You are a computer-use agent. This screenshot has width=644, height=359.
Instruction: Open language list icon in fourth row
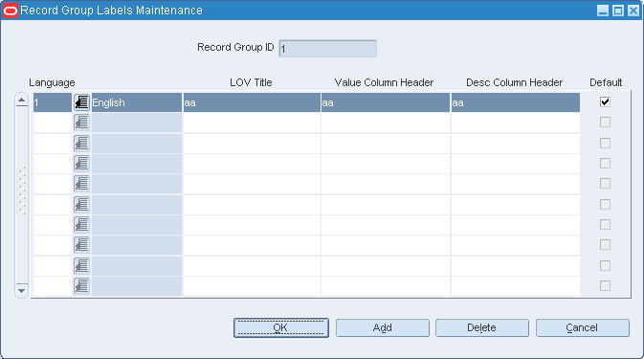[x=81, y=164]
